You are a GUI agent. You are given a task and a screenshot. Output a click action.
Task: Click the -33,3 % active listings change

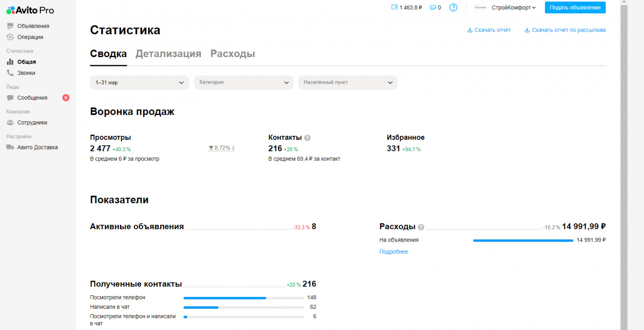pyautogui.click(x=301, y=228)
